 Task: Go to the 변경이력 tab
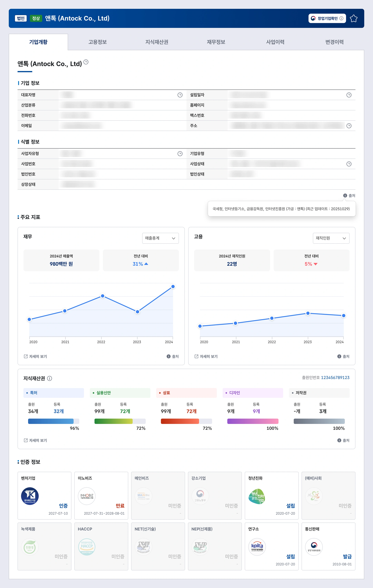[x=334, y=42]
